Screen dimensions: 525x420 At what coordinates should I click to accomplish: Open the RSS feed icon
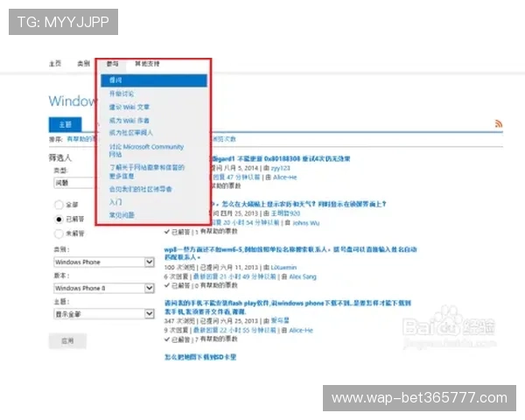[x=499, y=123]
